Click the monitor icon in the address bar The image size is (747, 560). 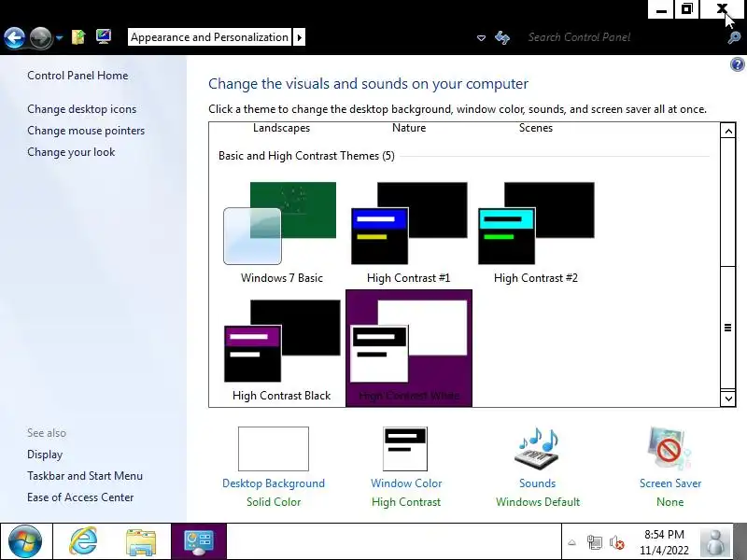point(104,36)
